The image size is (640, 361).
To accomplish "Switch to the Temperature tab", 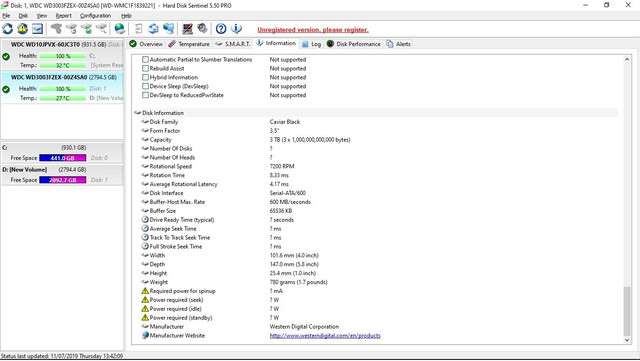I will tap(189, 44).
